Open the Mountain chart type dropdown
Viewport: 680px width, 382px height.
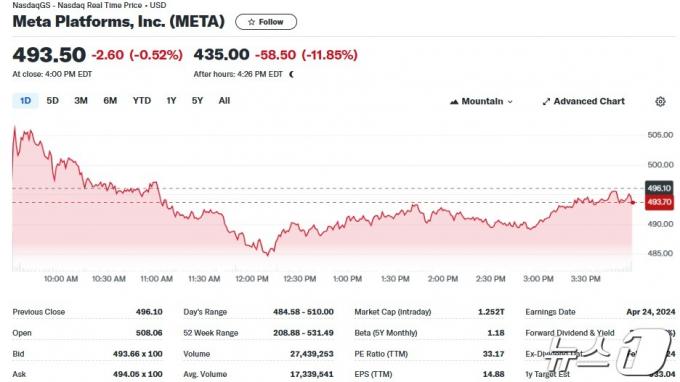click(x=481, y=101)
